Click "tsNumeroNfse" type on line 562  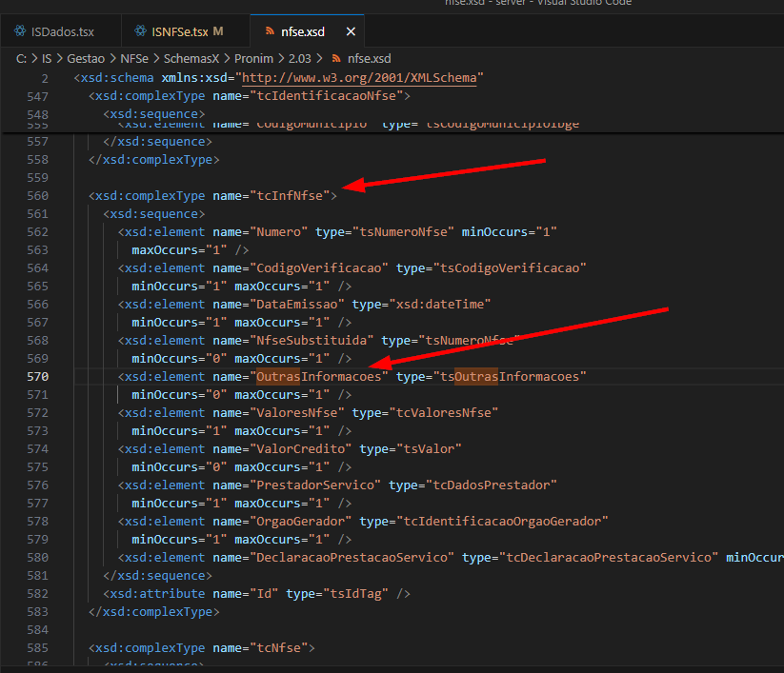click(x=403, y=232)
